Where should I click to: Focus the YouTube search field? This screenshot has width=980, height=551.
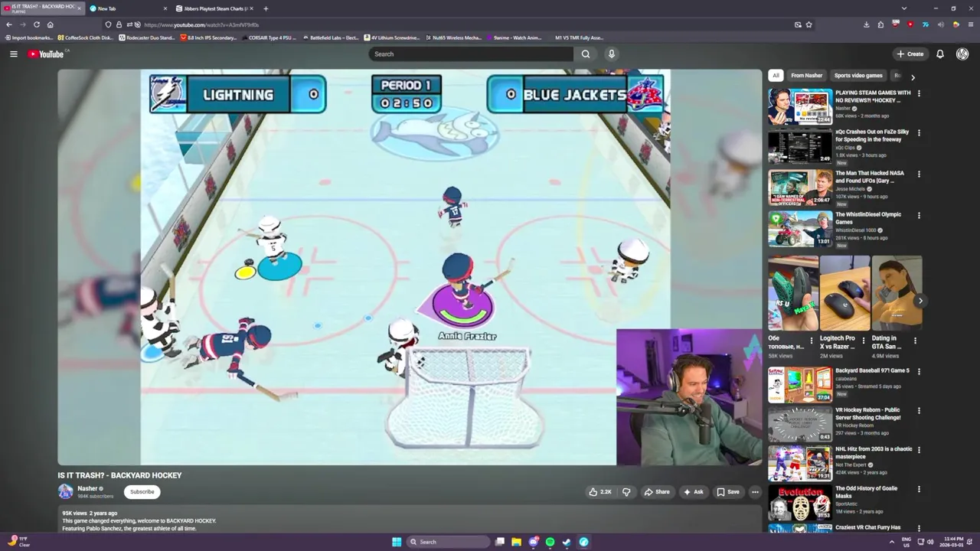pos(471,54)
